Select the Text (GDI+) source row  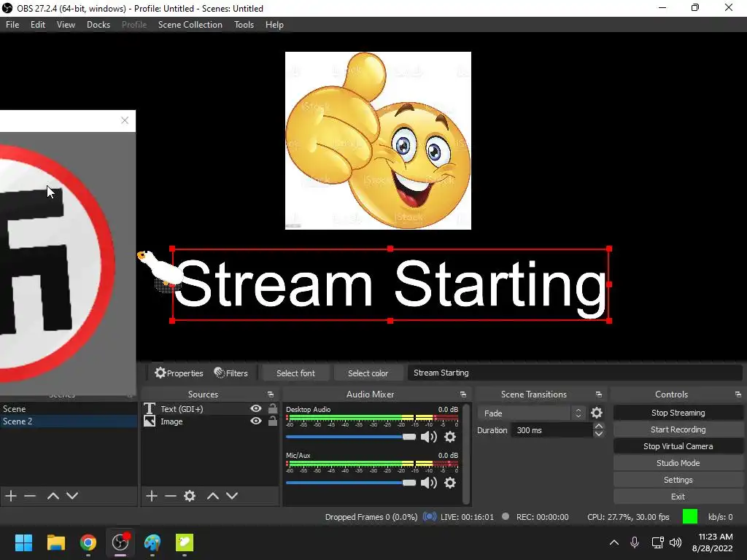210,408
